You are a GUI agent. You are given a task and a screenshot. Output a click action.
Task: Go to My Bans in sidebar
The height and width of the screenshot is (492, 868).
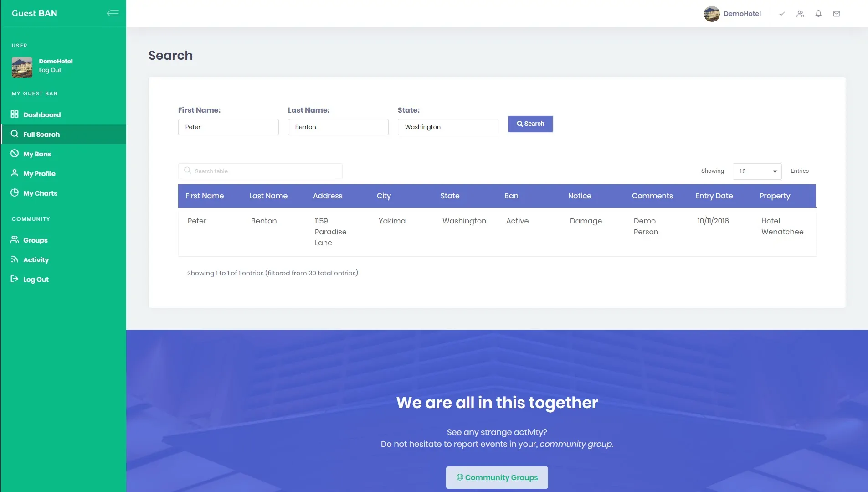[x=37, y=154]
